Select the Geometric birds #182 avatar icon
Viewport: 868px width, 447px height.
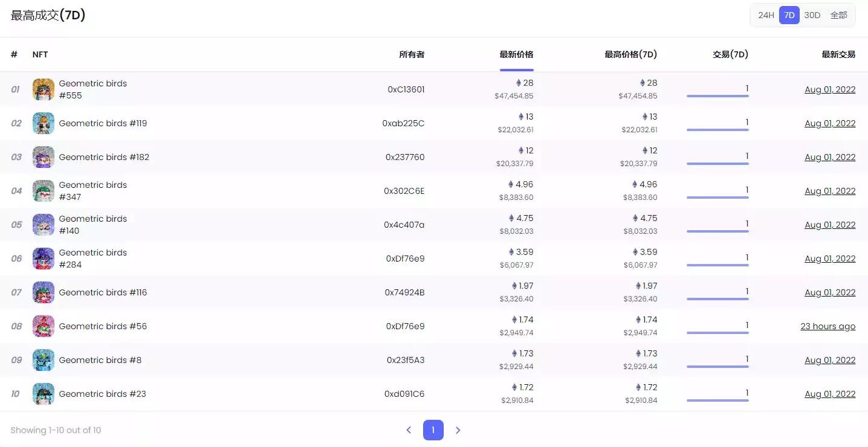point(44,157)
